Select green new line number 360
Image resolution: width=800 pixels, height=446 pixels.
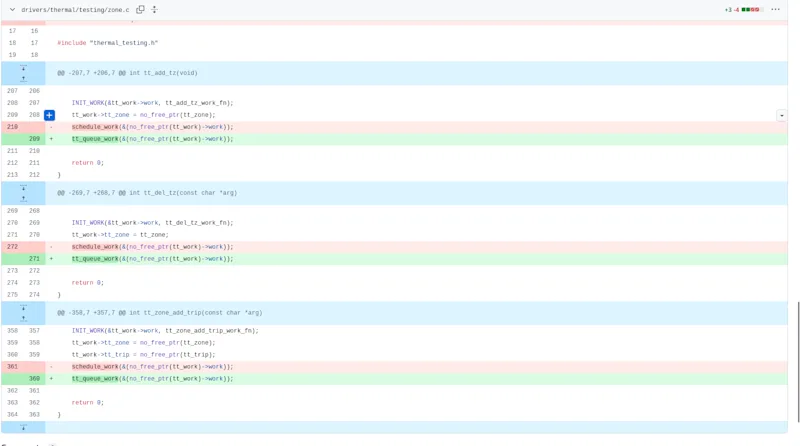[34, 379]
